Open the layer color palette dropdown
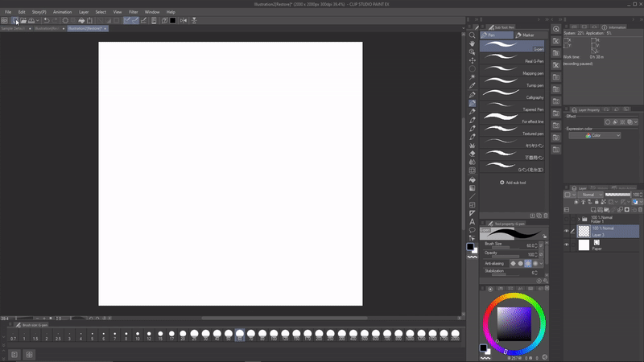 pos(640,202)
